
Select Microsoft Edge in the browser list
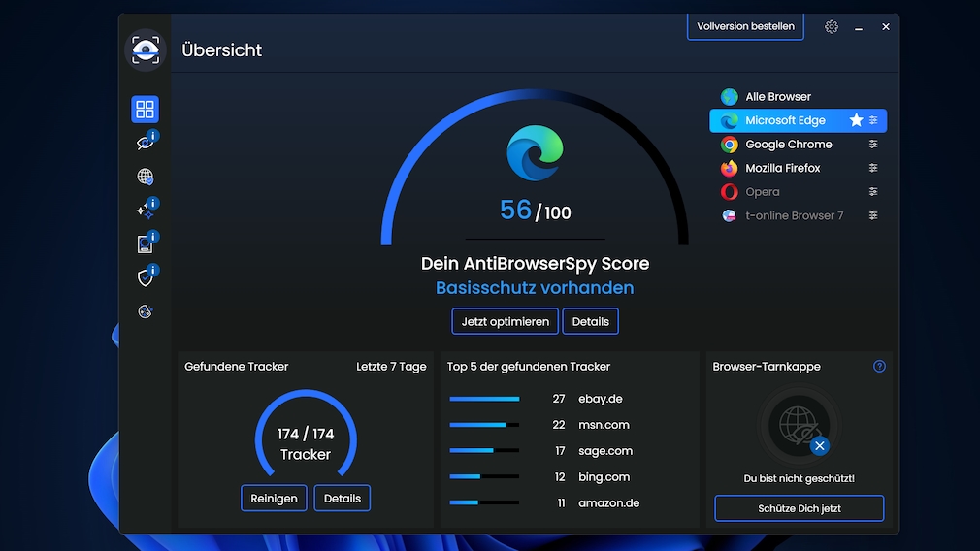799,120
